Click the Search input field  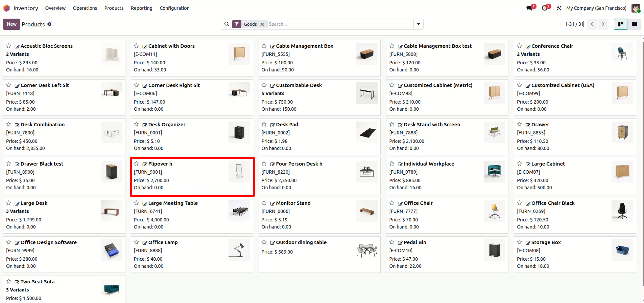tap(340, 24)
